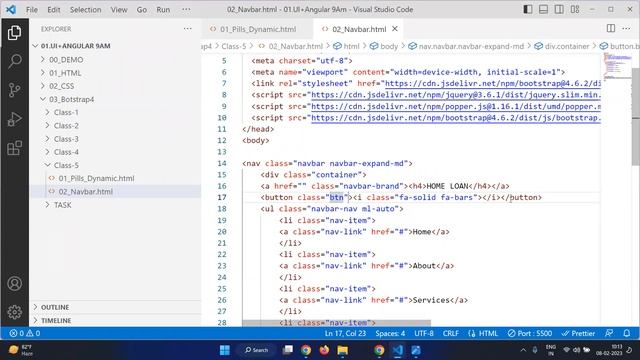Open notifications bell in status bar

coord(627,333)
